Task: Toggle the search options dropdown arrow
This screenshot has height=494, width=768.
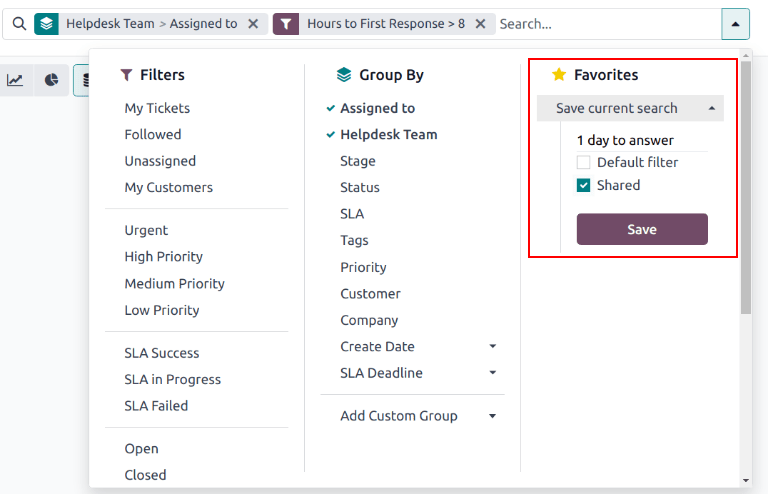Action: 735,24
